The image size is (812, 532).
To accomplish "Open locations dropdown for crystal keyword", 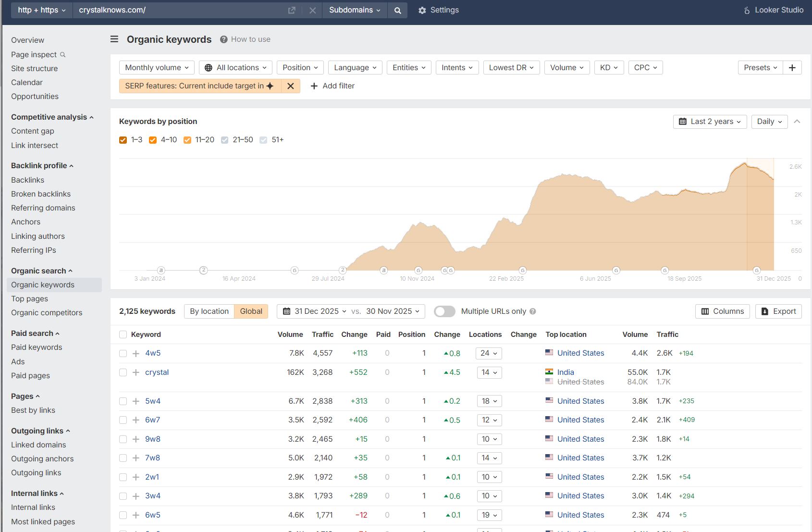I will tap(489, 372).
